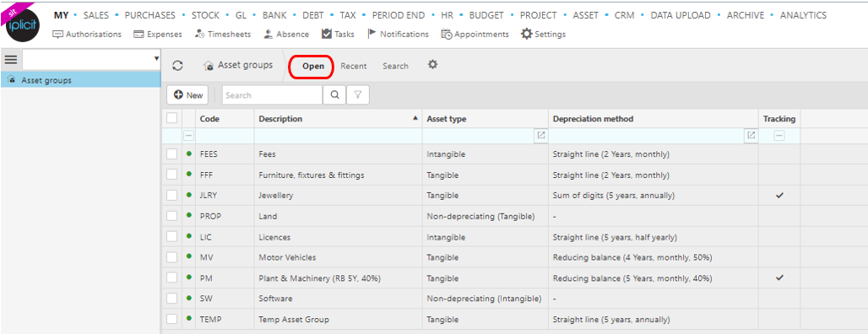Tick the checkbox for Motor Vehicles row
868x334 pixels.
click(x=172, y=257)
